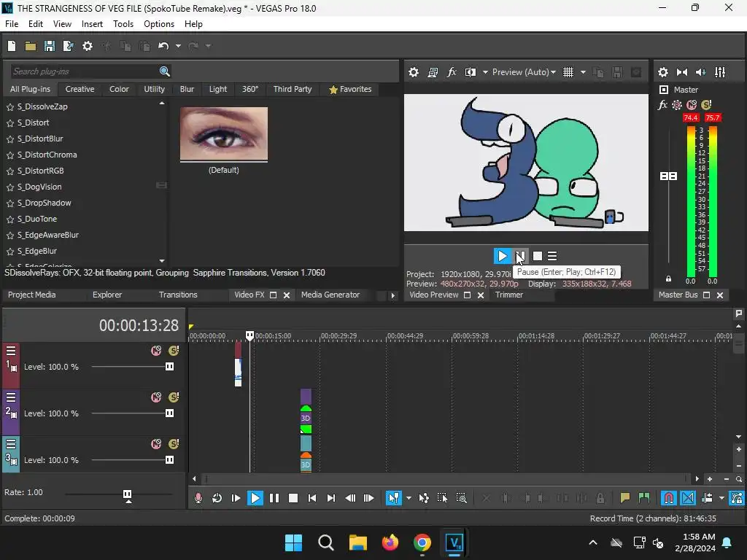This screenshot has height=560, width=747.
Task: Click Play in the video preview
Action: pyautogui.click(x=502, y=256)
